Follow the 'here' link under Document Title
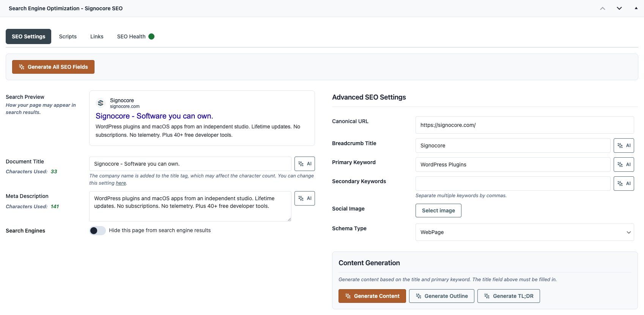This screenshot has width=644, height=315. [x=121, y=183]
